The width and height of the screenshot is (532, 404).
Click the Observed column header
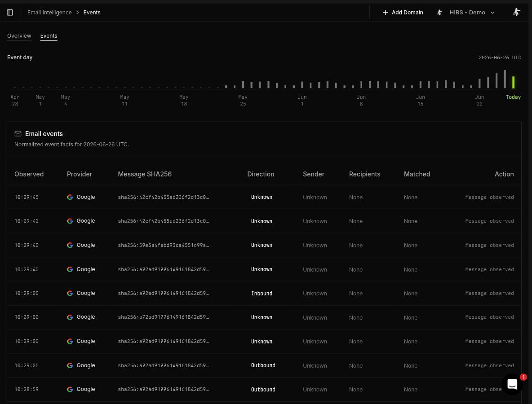click(x=29, y=174)
